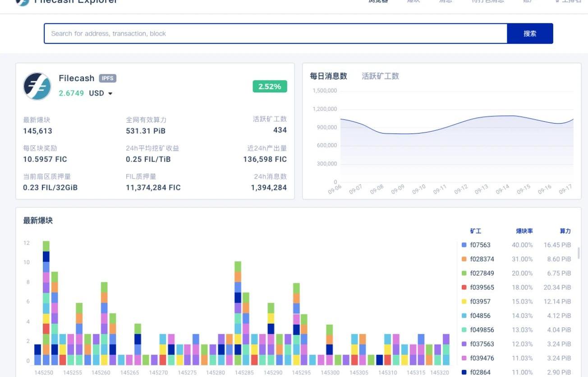Click the 最新爆块 stat label
Image resolution: width=588 pixels, height=377 pixels.
(37, 120)
